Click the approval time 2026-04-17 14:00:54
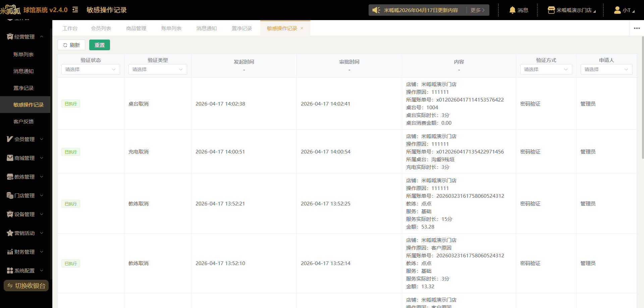The width and height of the screenshot is (644, 308). click(x=326, y=152)
